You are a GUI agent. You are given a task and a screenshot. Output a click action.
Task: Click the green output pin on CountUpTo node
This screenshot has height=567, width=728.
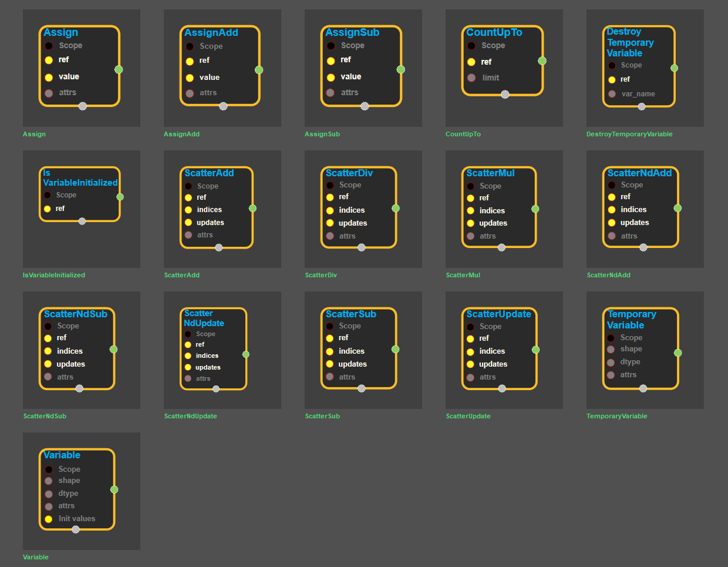(x=542, y=61)
